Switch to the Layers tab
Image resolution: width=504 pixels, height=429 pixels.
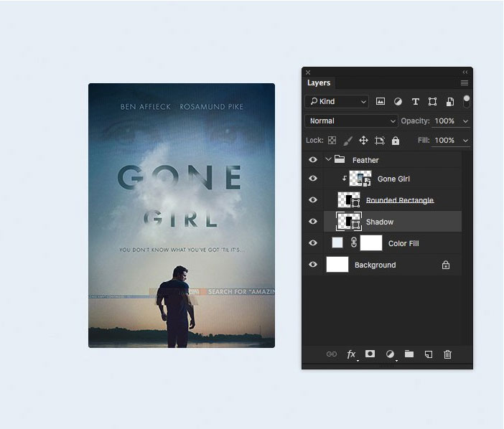click(319, 82)
